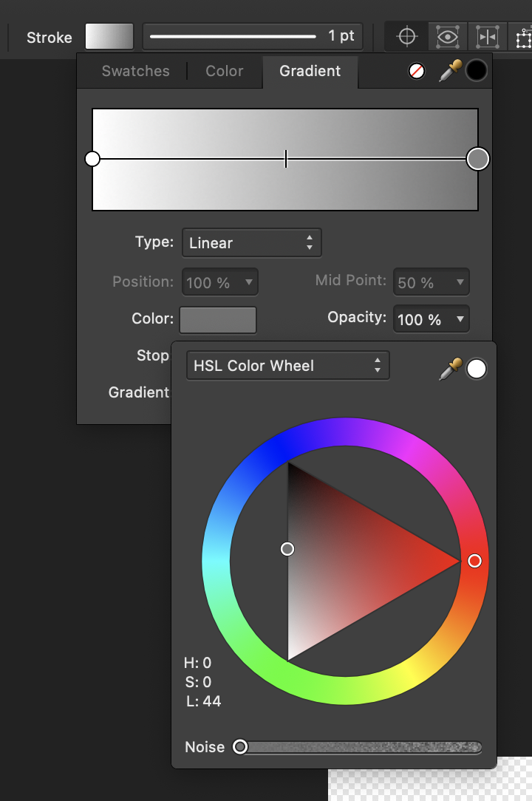Toggle the selection preview eye icon
Viewport: 532px width, 801px height.
coord(447,35)
